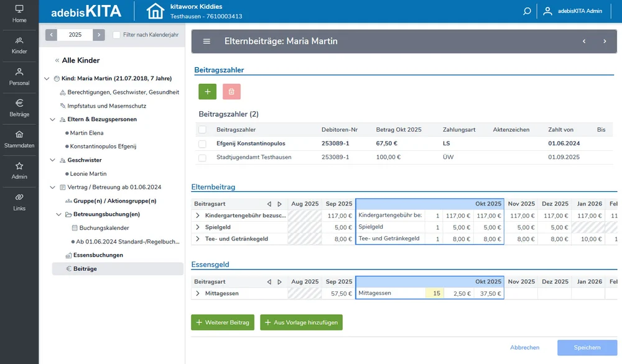The image size is (622, 364).
Task: Open the hamburger menu beside Elternbeiträge
Action: click(x=207, y=41)
